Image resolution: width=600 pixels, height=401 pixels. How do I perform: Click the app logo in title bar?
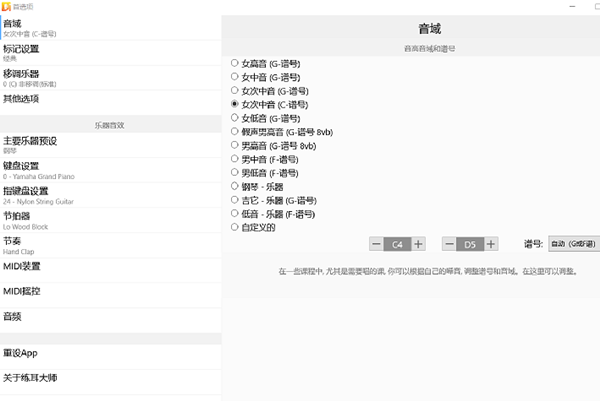tap(7, 6)
